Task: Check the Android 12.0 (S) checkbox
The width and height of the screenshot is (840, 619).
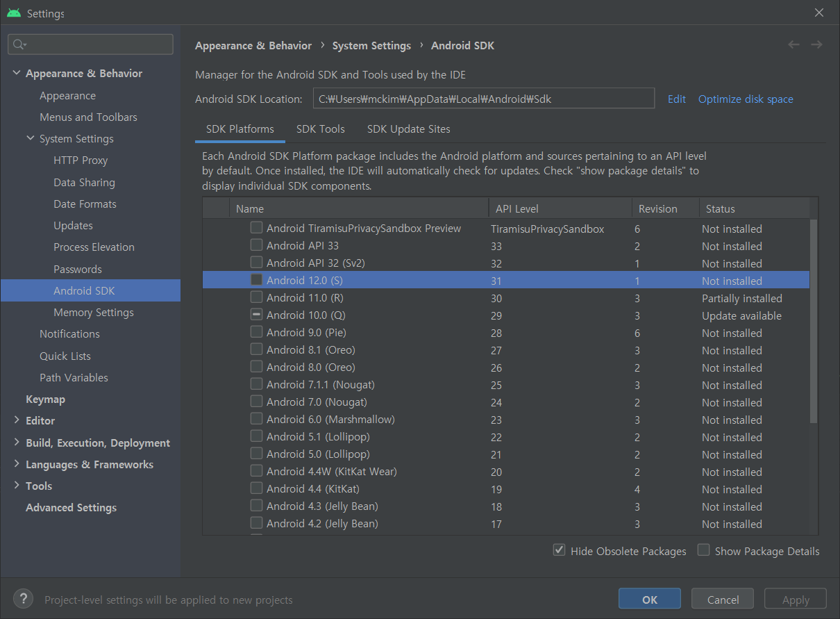Action: [x=257, y=279]
